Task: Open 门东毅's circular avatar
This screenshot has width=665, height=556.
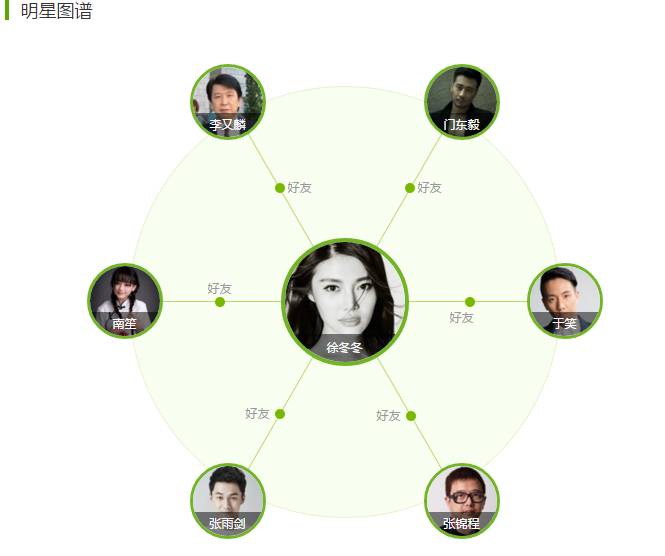Action: [x=462, y=102]
